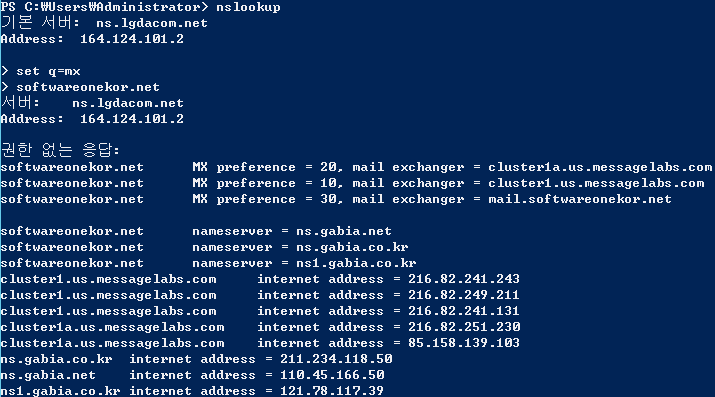The width and height of the screenshot is (715, 397).
Task: Click IP address 110.45.166.50
Action: (332, 375)
